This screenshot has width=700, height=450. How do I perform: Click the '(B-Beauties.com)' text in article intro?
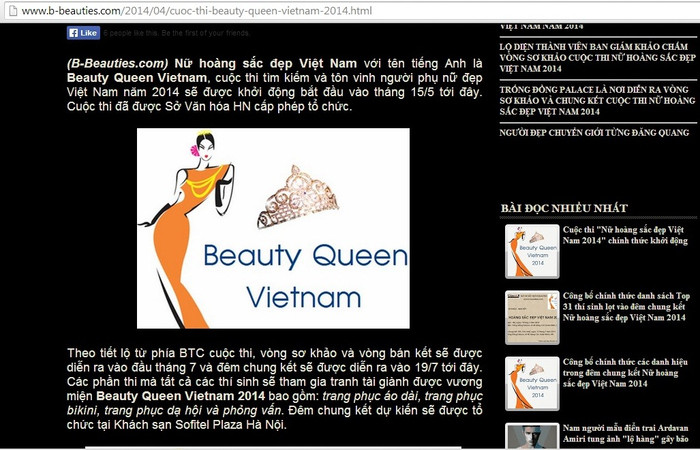(x=118, y=63)
